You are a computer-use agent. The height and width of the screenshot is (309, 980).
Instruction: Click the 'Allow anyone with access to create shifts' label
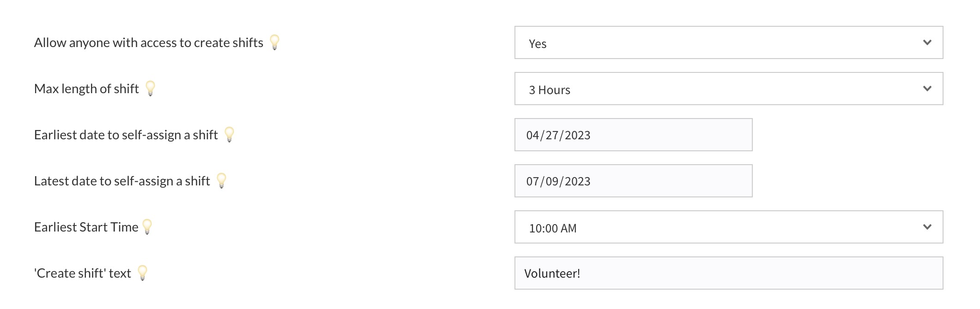[x=148, y=43]
